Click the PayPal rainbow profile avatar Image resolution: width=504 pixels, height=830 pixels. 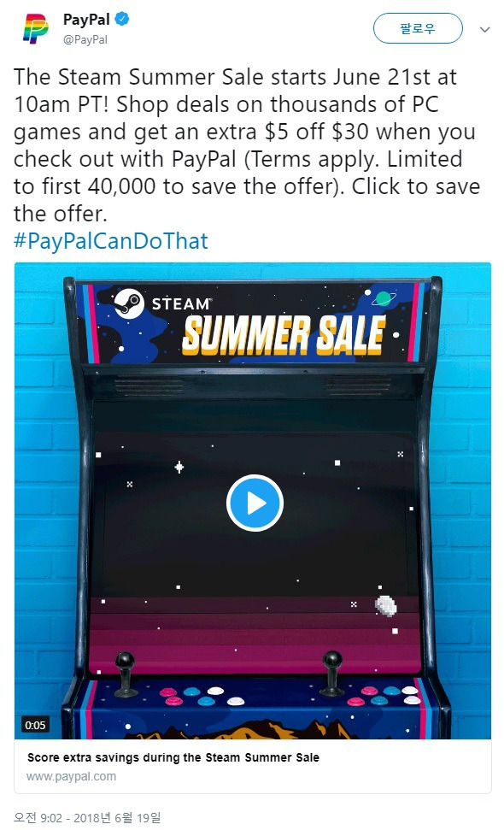[36, 28]
